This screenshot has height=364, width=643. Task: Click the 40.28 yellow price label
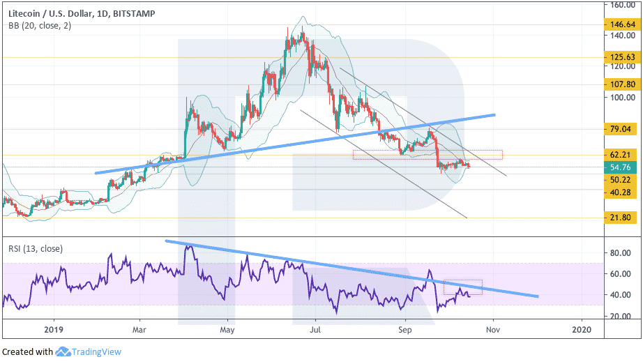[x=621, y=192]
